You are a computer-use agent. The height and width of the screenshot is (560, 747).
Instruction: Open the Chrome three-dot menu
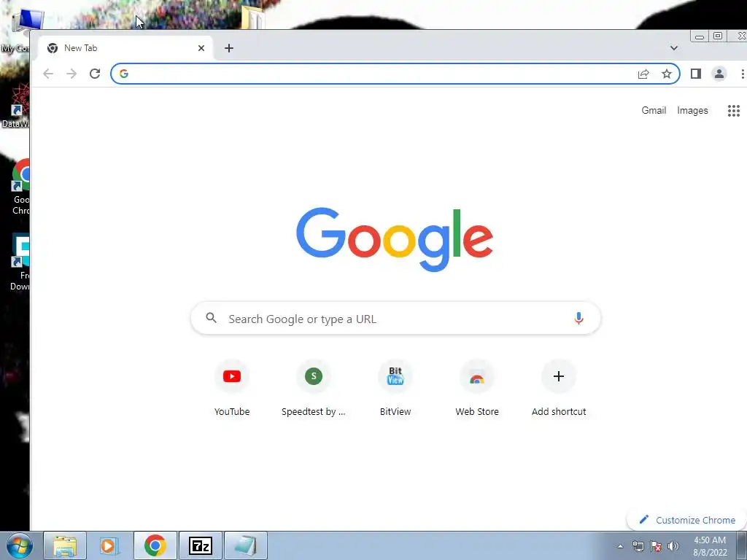[x=742, y=74]
